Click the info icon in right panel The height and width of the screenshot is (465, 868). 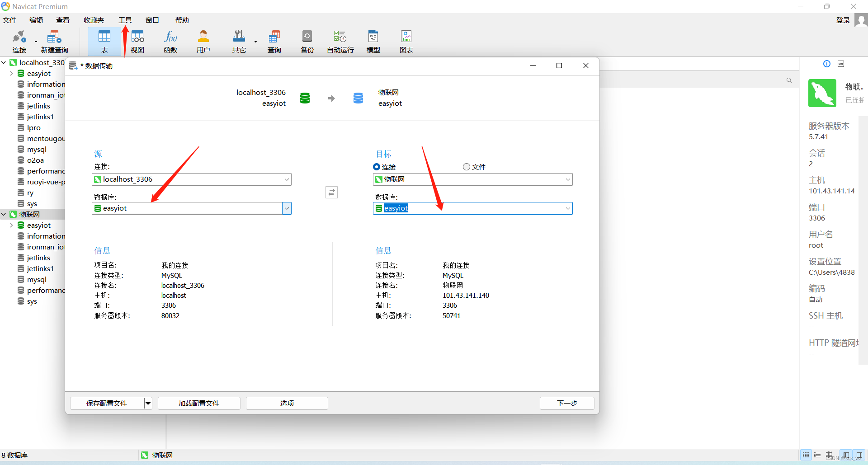click(827, 64)
